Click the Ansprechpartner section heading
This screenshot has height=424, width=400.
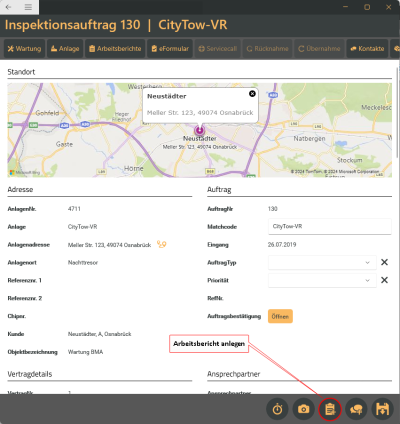tap(234, 374)
